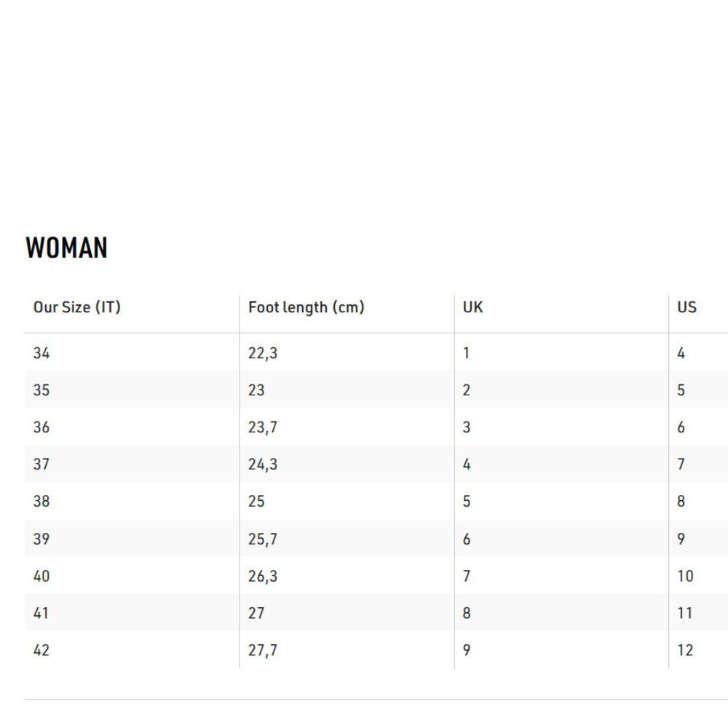The image size is (728, 728).
Task: Click the 26,3 foot length value
Action: click(262, 576)
